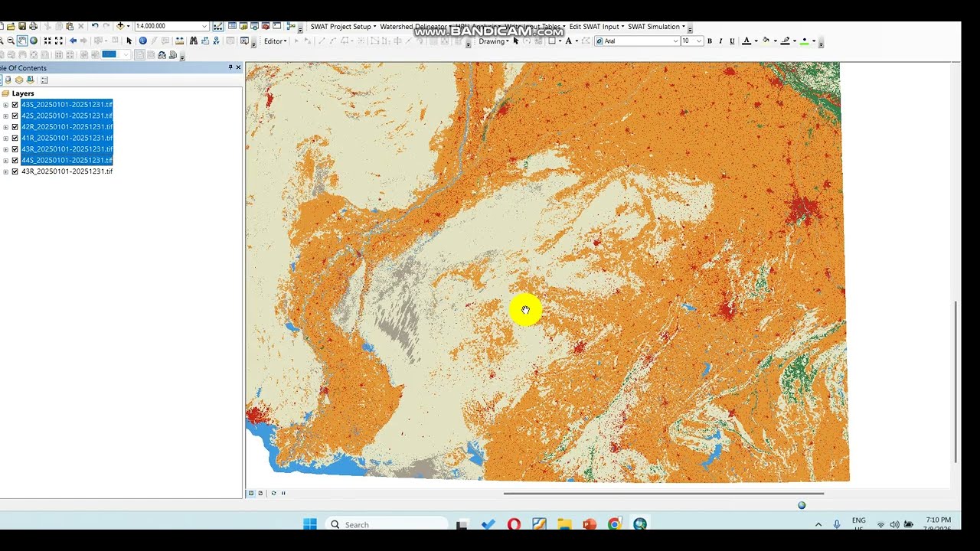Open the Editor dropdown menu
The height and width of the screenshot is (551, 980).
coord(276,41)
